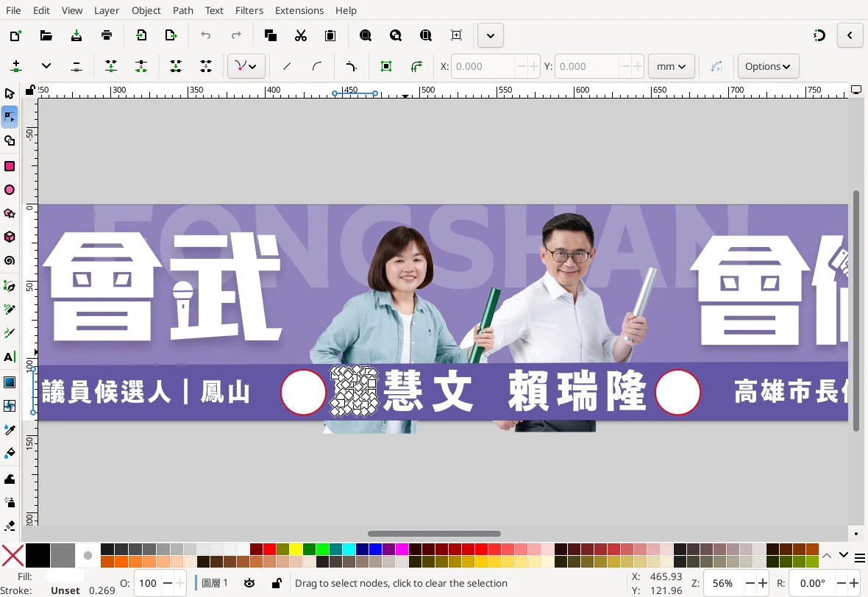Expand the Options dropdown
This screenshot has width=868, height=597.
(x=768, y=66)
